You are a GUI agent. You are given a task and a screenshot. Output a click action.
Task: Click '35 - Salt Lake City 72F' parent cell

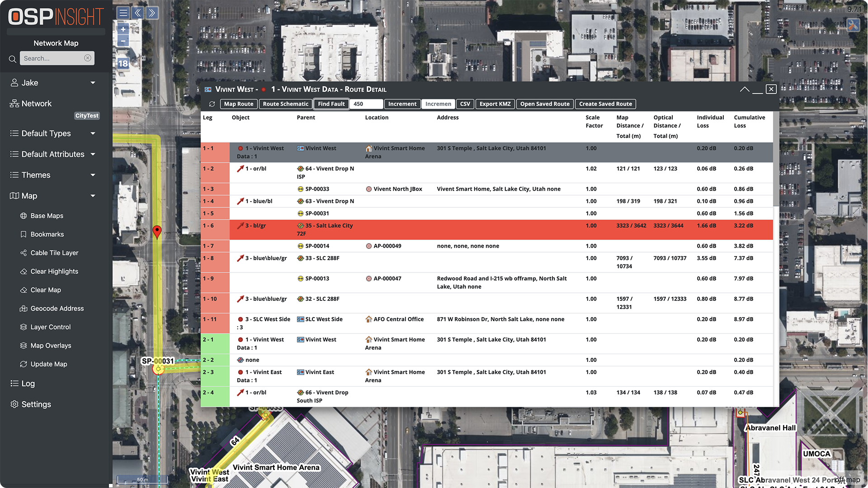325,230
